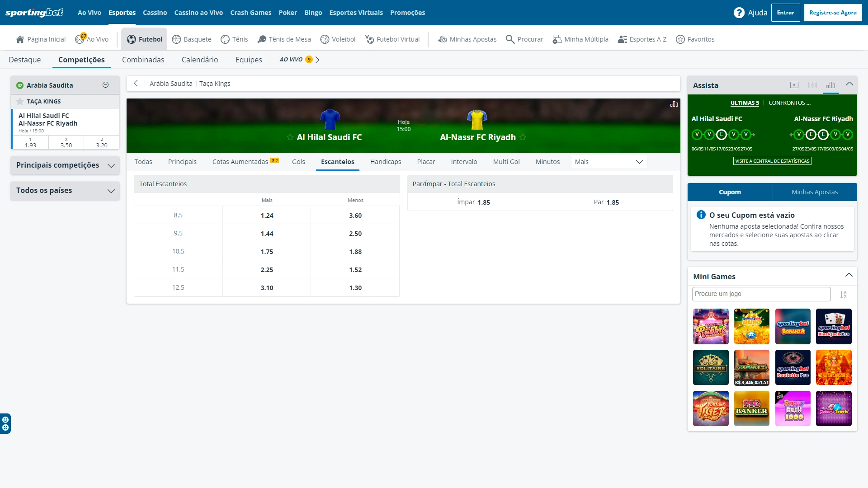Open the Favoritos star icon
This screenshot has width=868, height=488.
click(680, 39)
